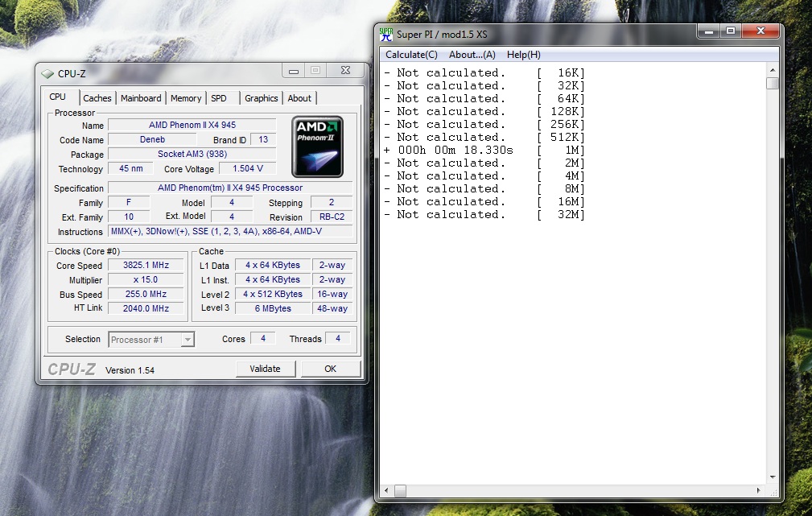Click Super PI horizontal scrollbar left arrow
Image resolution: width=812 pixels, height=516 pixels.
click(x=386, y=490)
